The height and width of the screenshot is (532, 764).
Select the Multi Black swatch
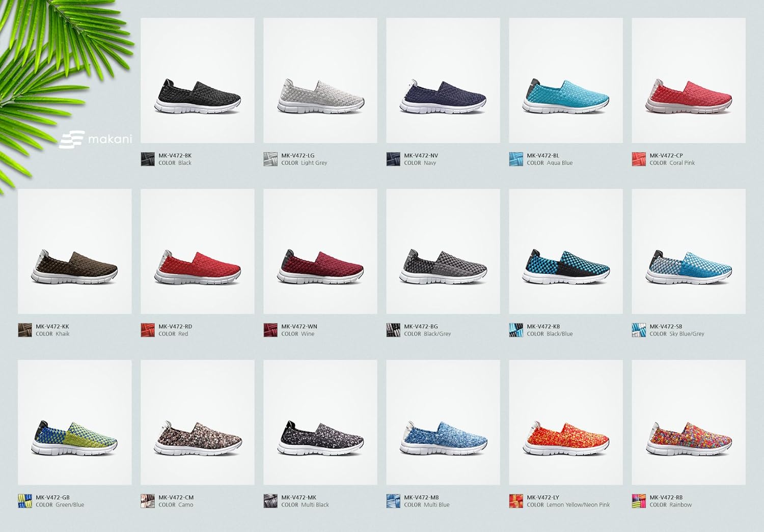pos(270,501)
